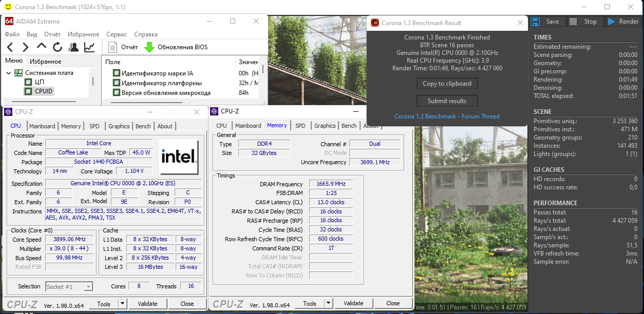Open Bench tab in right CPU-Z

pos(349,126)
